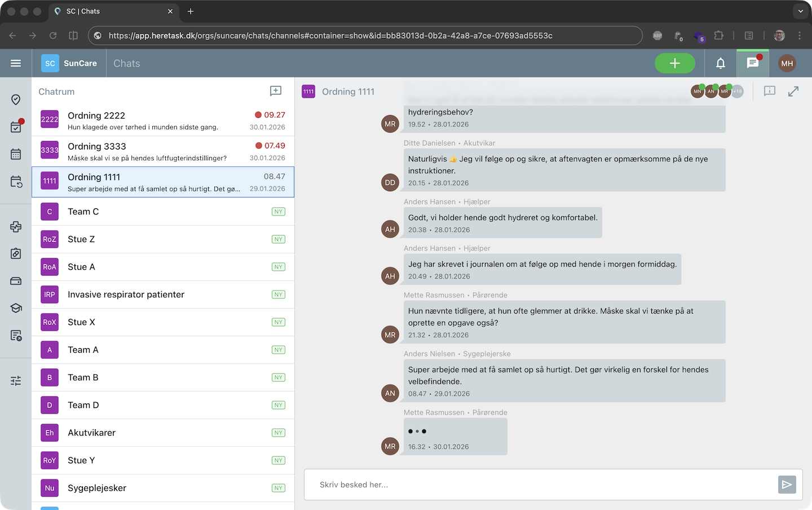Toggle the hamburger menu in top left
The height and width of the screenshot is (510, 812).
point(16,63)
